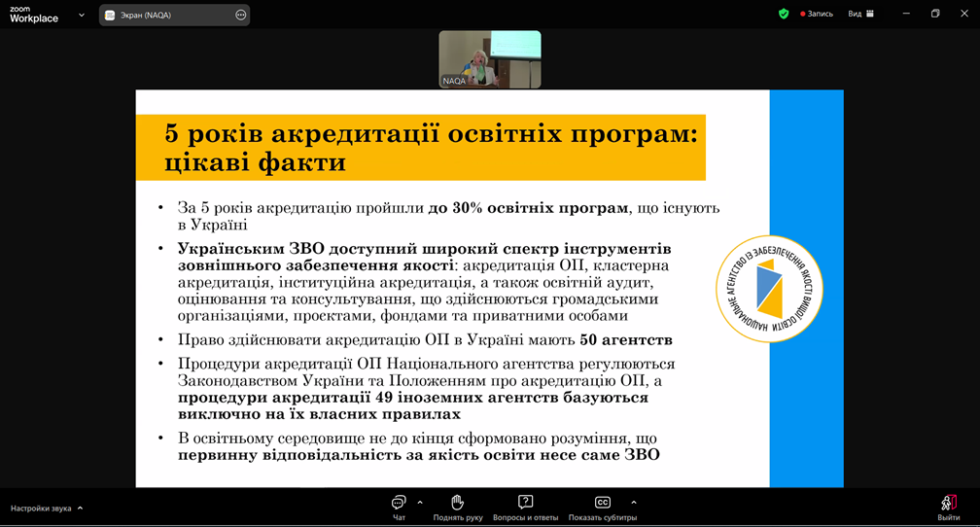The image size is (980, 527).
Task: Expand the Chat options chevron
Action: pos(420,503)
